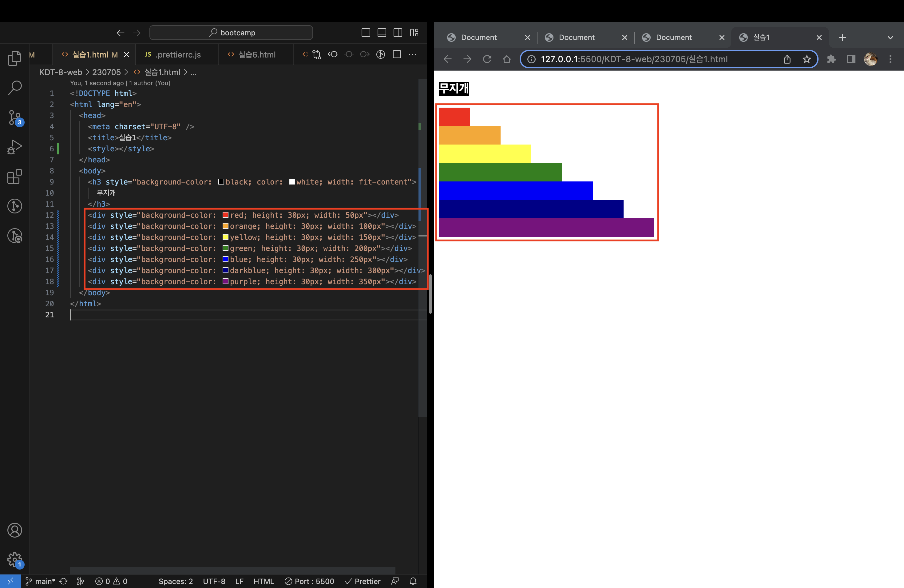Image resolution: width=904 pixels, height=588 pixels.
Task: Open Chrome three-dot menu
Action: click(x=890, y=59)
